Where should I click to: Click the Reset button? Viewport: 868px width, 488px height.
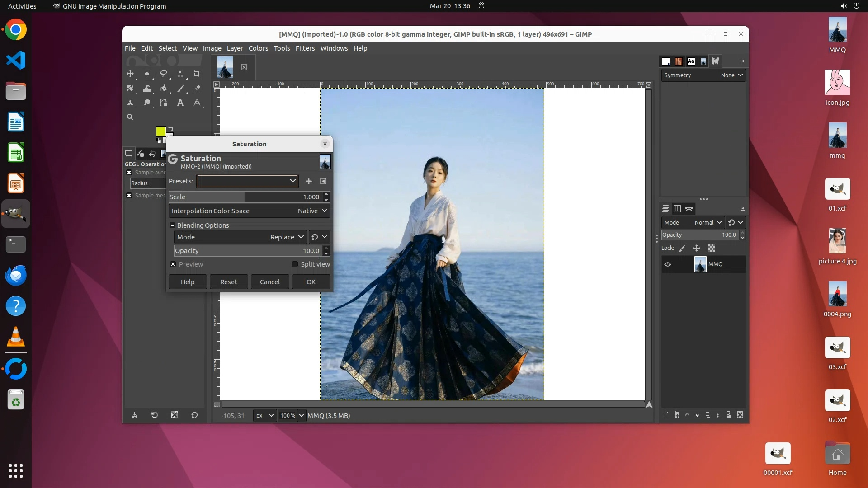[228, 282]
